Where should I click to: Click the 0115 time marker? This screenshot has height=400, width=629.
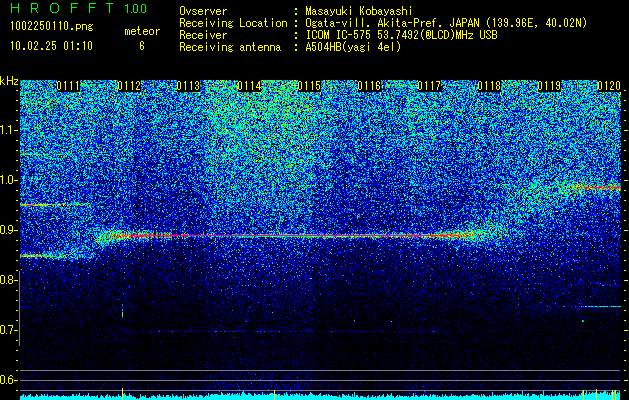[x=309, y=86]
